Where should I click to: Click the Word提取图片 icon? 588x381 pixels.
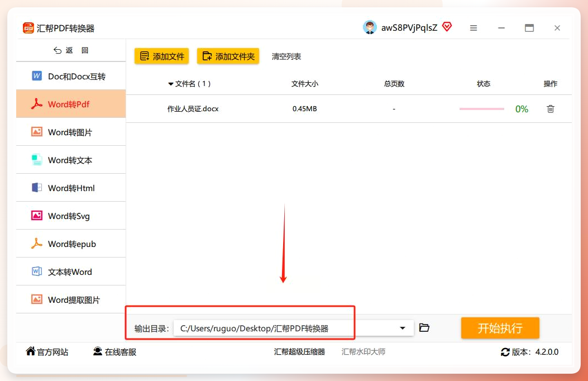coord(37,299)
